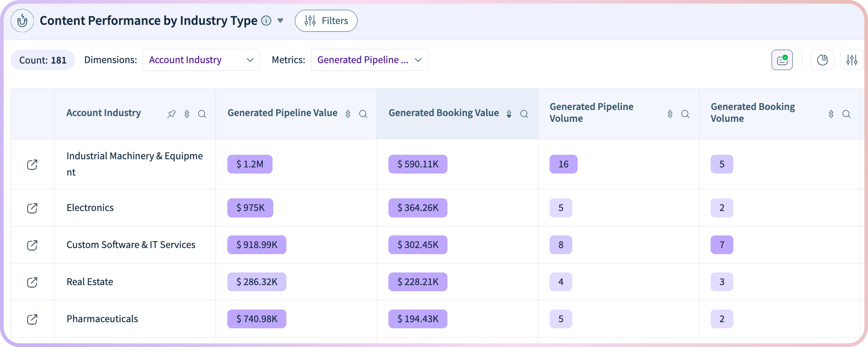Open the column settings sliders icon
868x347 pixels.
point(851,60)
